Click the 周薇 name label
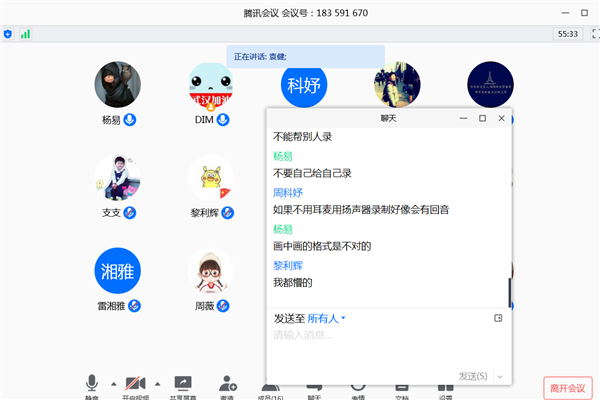Image resolution: width=600 pixels, height=400 pixels. (x=204, y=306)
